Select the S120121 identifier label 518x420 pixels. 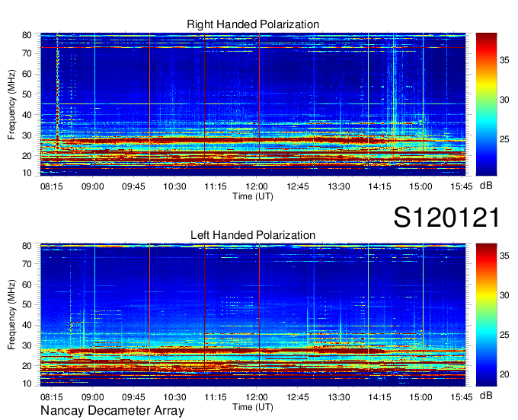tap(446, 218)
